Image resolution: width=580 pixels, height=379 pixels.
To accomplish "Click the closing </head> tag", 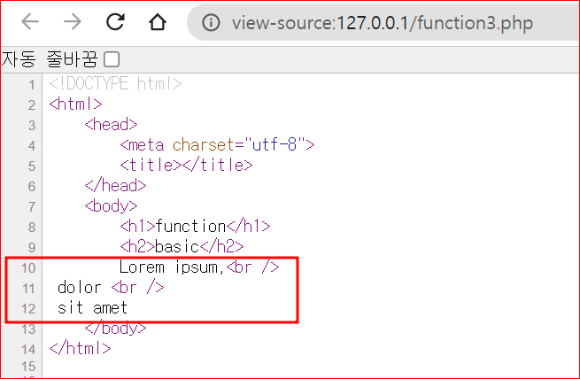I will click(115, 185).
